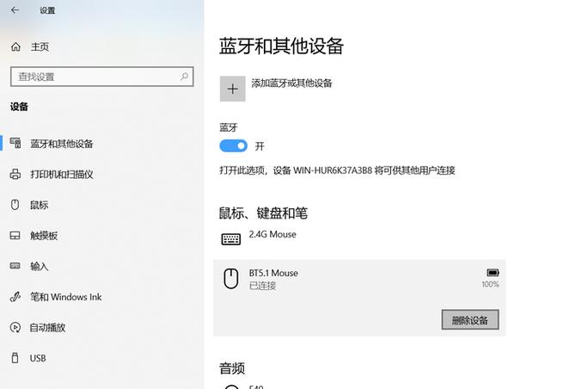The height and width of the screenshot is (389, 588).
Task: Click the keyboard icon of 2.4G Mouse
Action: (x=231, y=238)
